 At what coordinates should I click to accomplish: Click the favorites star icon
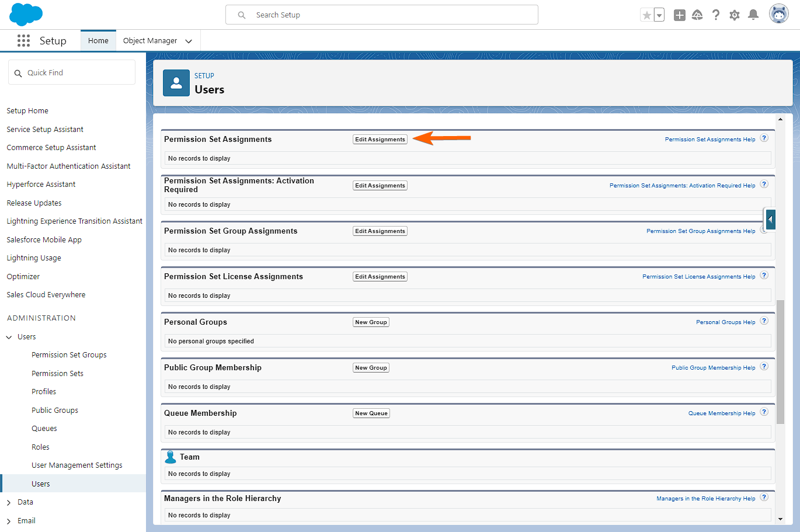pos(646,15)
